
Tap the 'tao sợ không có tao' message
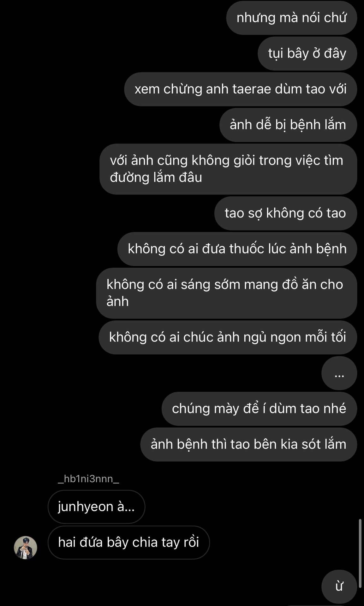286,213
